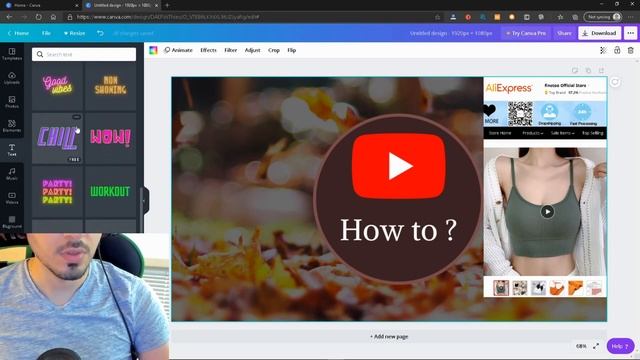640x360 pixels.
Task: Enter fullscreen with the expand arrows icon
Action: (596, 346)
